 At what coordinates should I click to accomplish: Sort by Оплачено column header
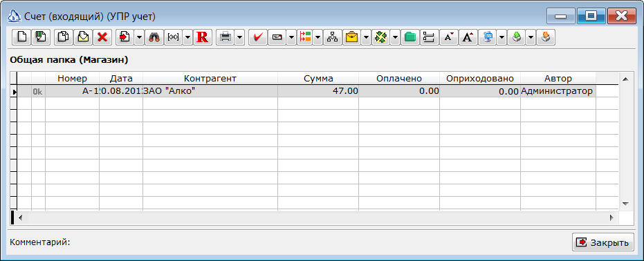[399, 78]
